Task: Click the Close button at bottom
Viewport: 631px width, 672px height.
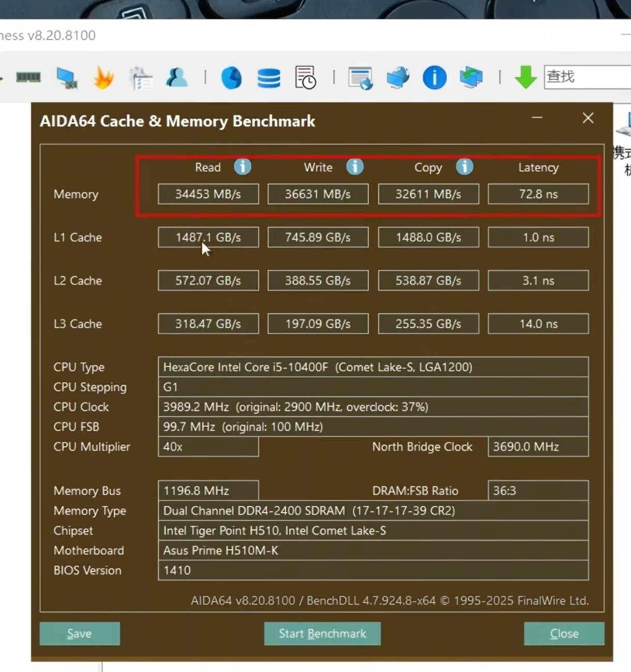Action: click(x=564, y=634)
